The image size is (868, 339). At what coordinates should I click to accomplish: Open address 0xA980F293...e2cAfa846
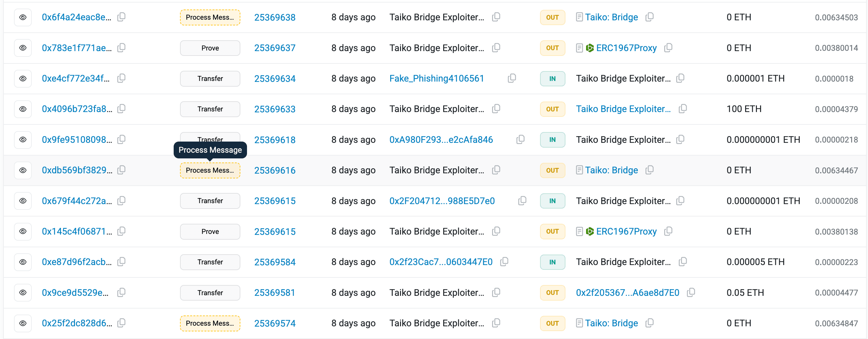coord(441,140)
